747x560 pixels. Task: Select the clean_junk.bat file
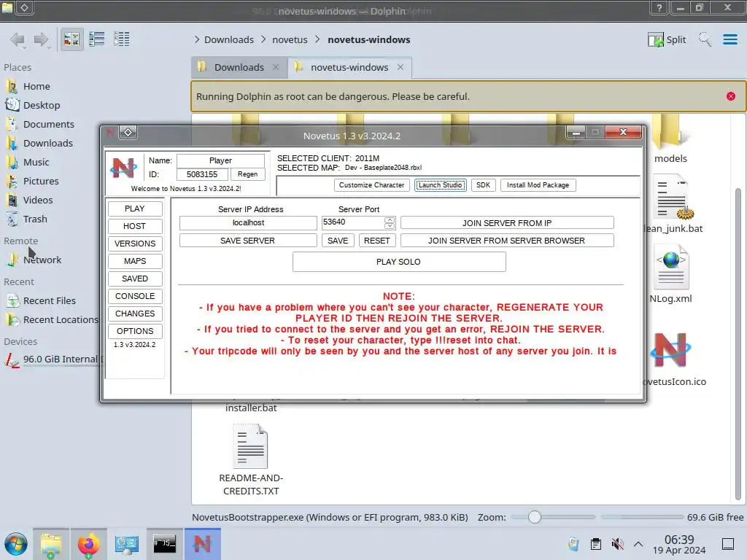point(672,204)
